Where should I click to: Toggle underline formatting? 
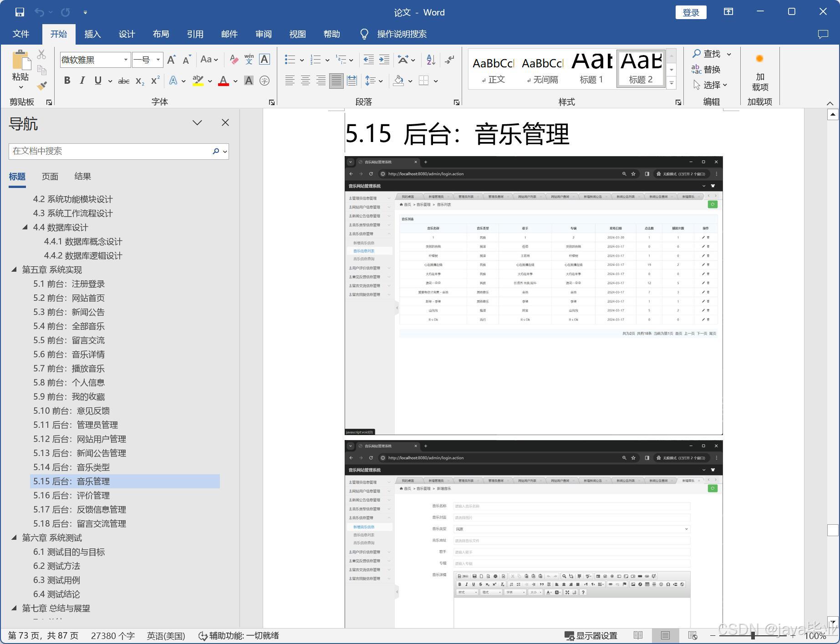click(98, 81)
